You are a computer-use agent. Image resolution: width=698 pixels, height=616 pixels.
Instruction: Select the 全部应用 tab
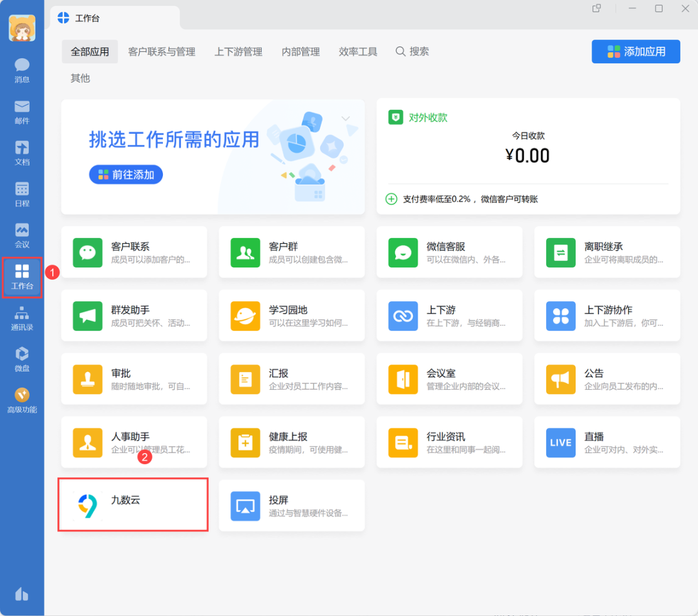90,52
